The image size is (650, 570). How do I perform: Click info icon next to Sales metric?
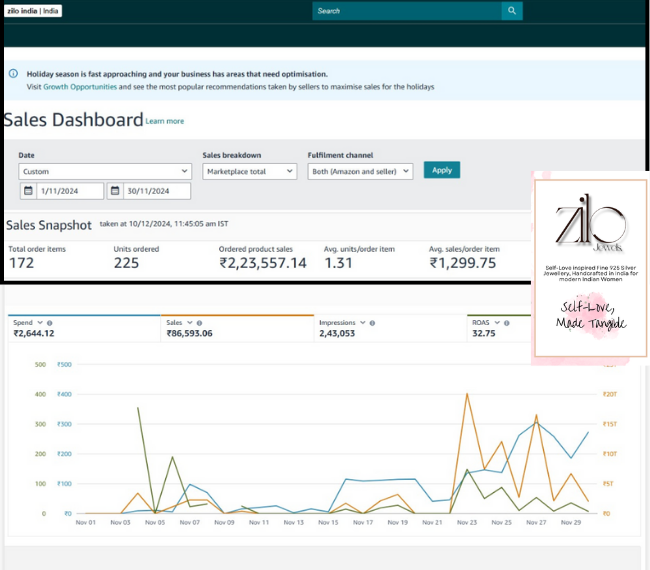200,323
